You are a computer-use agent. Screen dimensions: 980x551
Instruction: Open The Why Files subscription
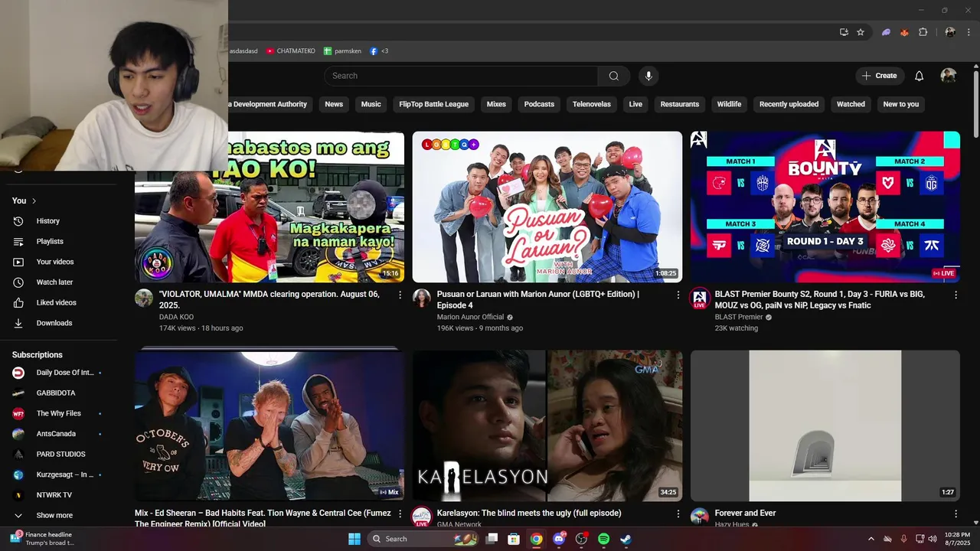[x=58, y=413]
